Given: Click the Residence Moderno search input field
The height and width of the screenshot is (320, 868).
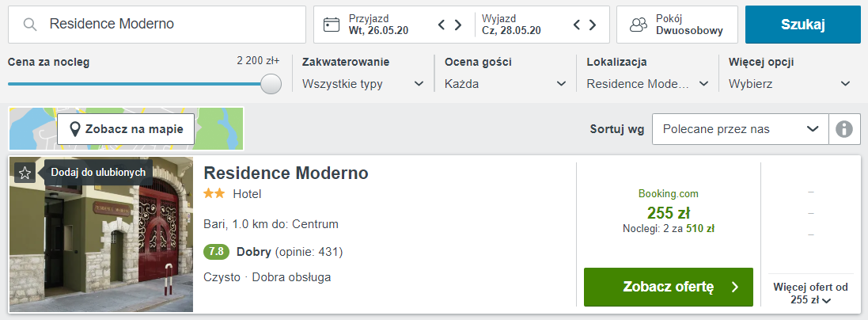Looking at the screenshot, I should tap(170, 25).
